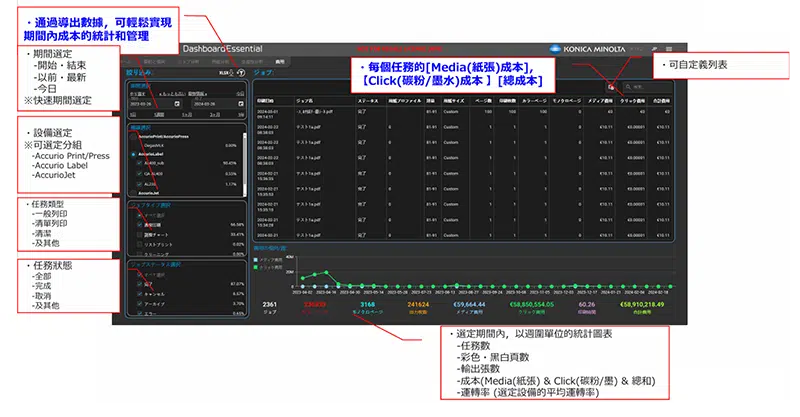Click the 60.26 operation rate value
This screenshot has height=417, width=800.
tap(587, 304)
